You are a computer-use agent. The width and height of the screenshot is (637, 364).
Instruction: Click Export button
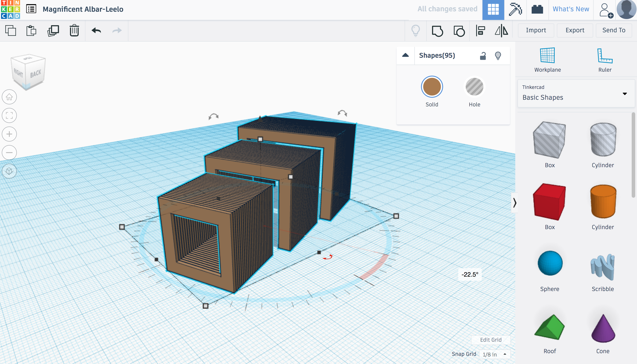(575, 30)
